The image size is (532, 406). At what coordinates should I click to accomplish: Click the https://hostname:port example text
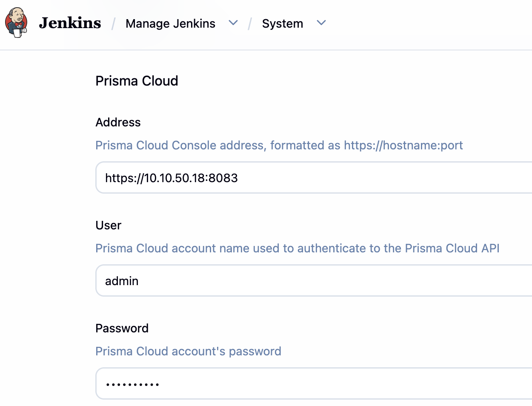pos(403,146)
